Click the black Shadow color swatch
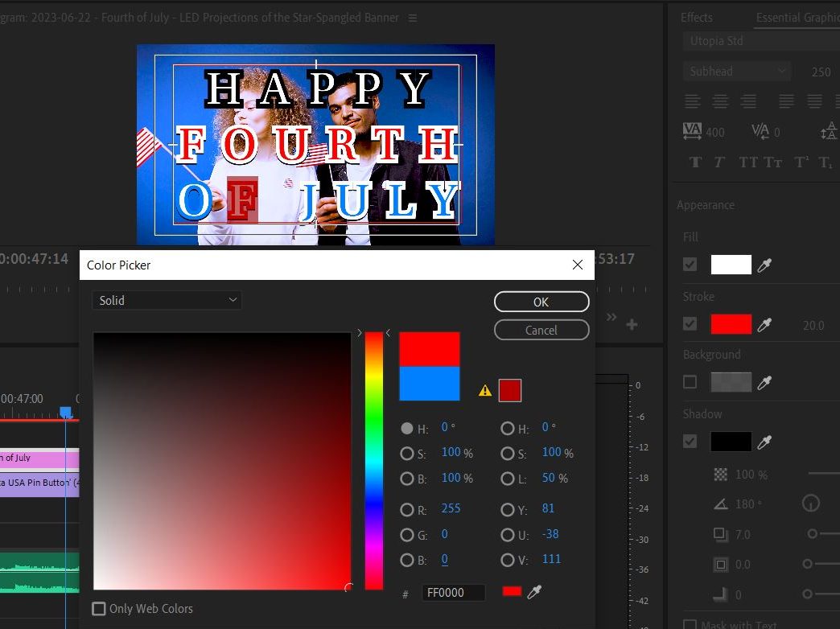 pos(731,442)
